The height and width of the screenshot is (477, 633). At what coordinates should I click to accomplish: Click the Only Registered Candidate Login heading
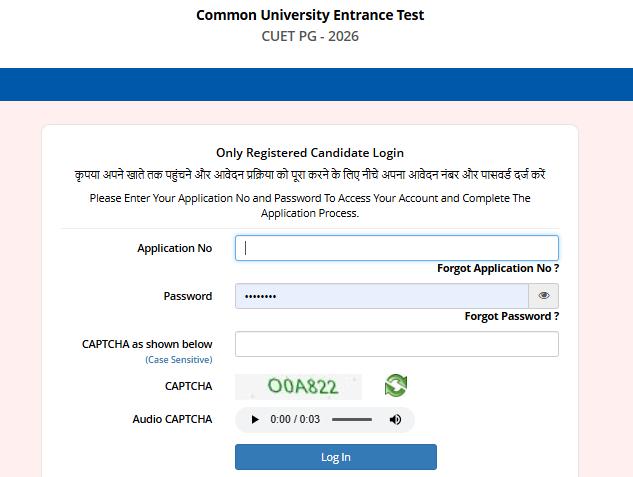(310, 153)
